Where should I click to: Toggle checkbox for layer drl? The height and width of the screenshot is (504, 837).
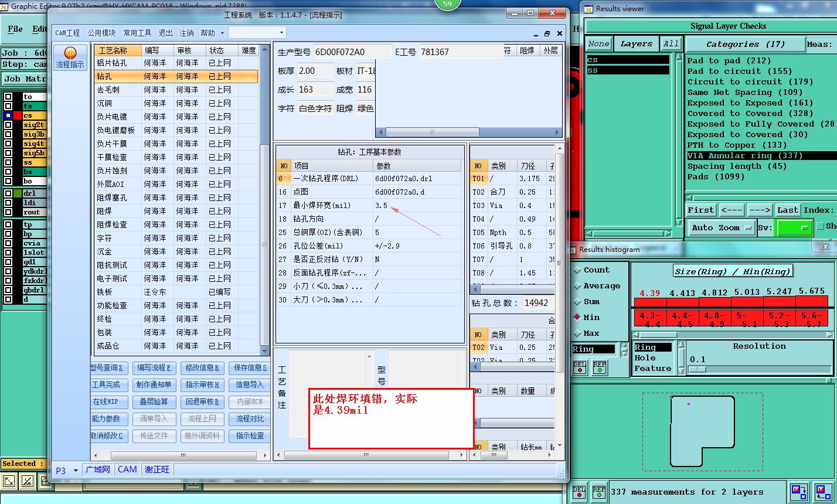8,193
